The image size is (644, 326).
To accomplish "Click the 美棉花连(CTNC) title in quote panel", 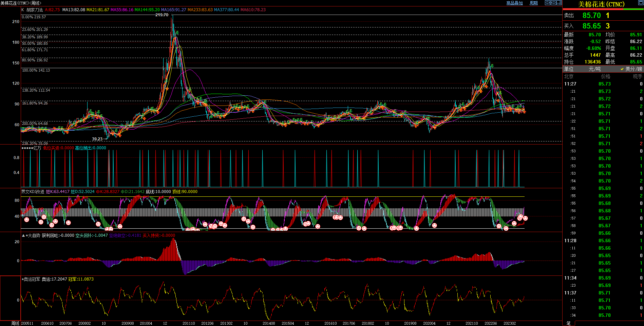I will click(601, 4).
